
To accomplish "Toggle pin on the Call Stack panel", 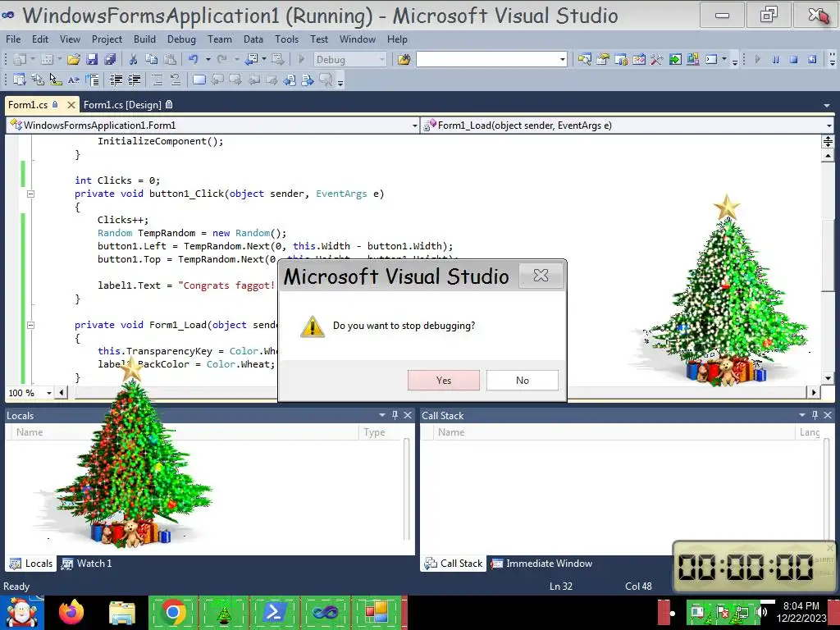I will pos(815,415).
